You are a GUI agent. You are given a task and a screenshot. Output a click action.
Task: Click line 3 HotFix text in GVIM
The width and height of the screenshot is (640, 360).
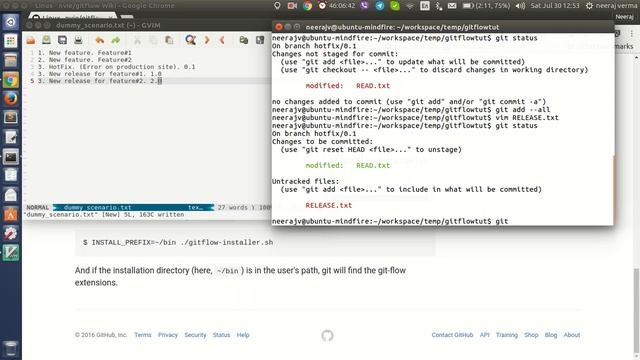[x=116, y=67]
